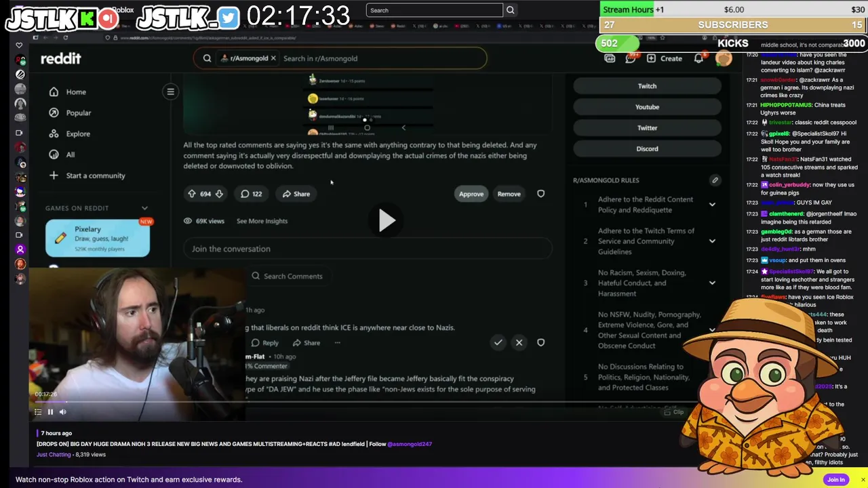The image size is (868, 488).
Task: Click chat username clamthenerd
Action: point(786,213)
